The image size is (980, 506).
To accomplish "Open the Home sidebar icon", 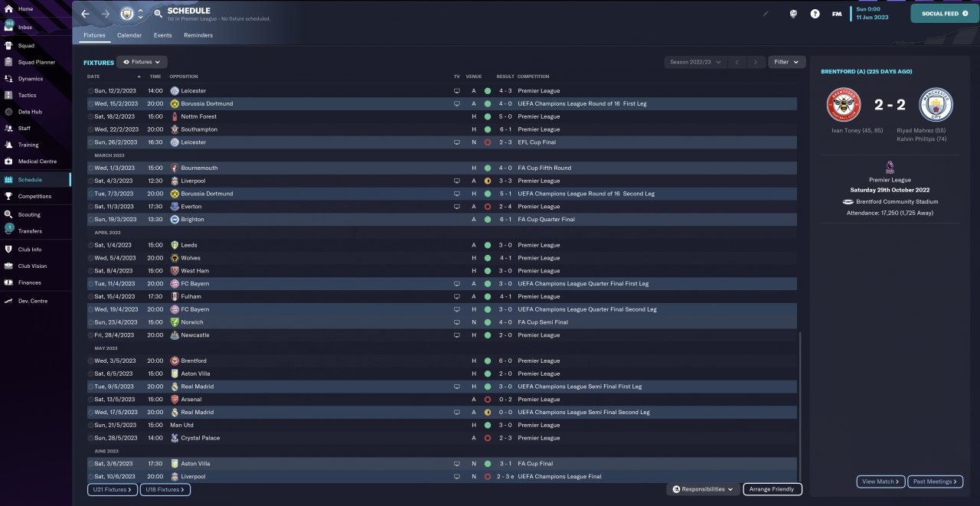I will (x=8, y=8).
